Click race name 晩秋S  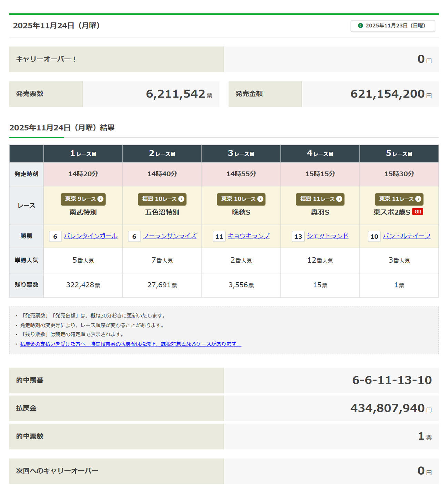tap(241, 212)
